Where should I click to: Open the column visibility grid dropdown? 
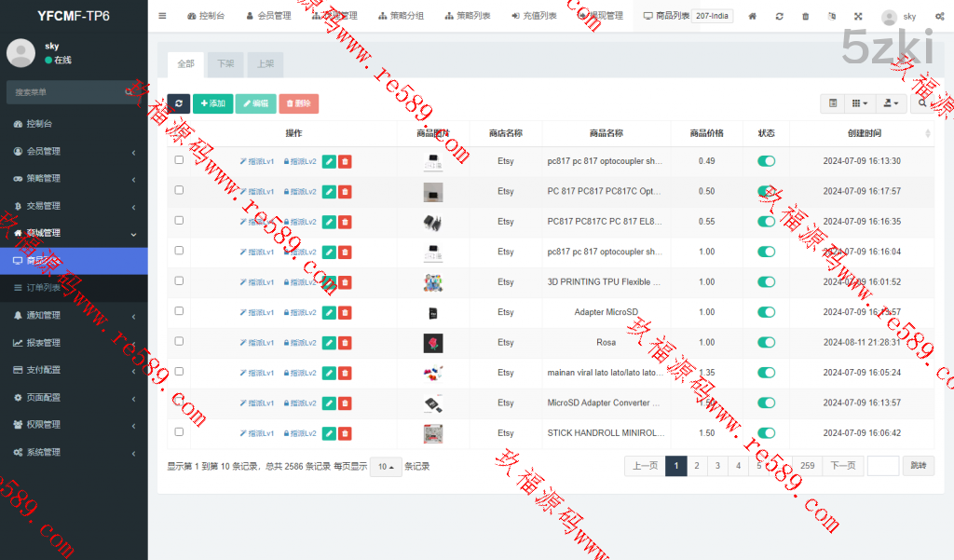(861, 103)
